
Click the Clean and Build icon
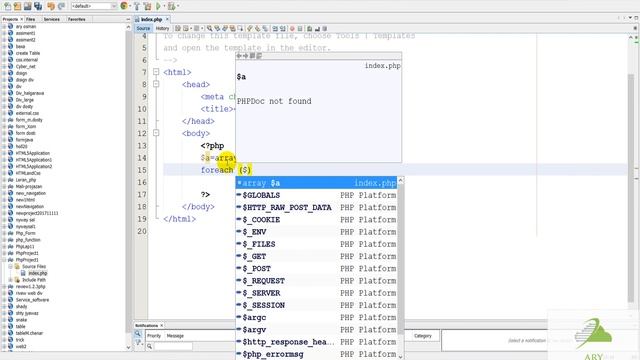coord(147,6)
